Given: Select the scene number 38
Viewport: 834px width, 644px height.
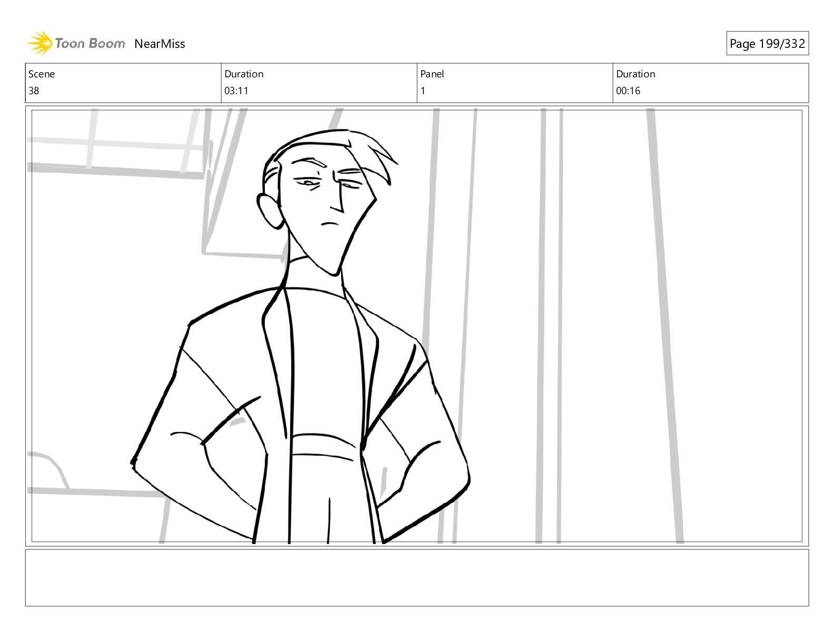Looking at the screenshot, I should tap(34, 90).
